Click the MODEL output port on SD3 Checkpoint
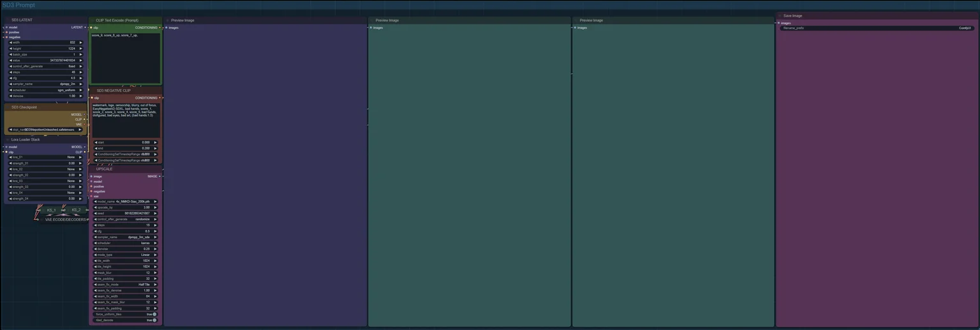The image size is (980, 330). click(84, 115)
